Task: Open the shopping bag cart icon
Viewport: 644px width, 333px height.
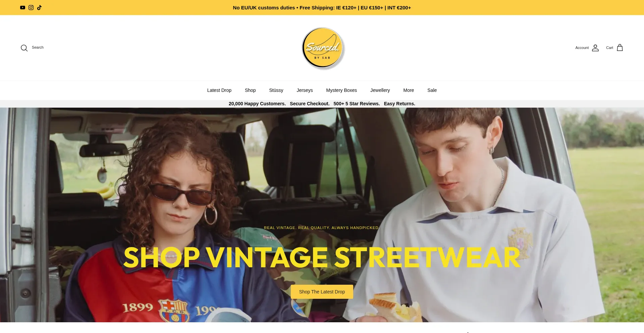Action: [x=620, y=48]
